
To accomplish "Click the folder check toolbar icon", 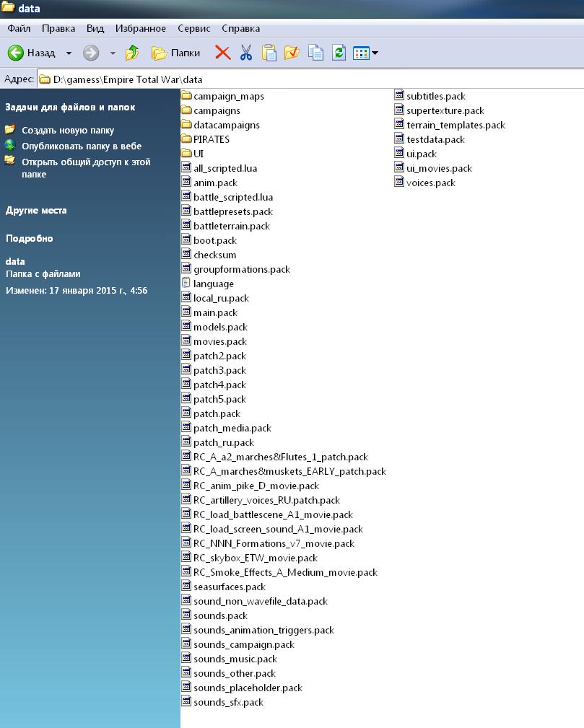I will (292, 53).
